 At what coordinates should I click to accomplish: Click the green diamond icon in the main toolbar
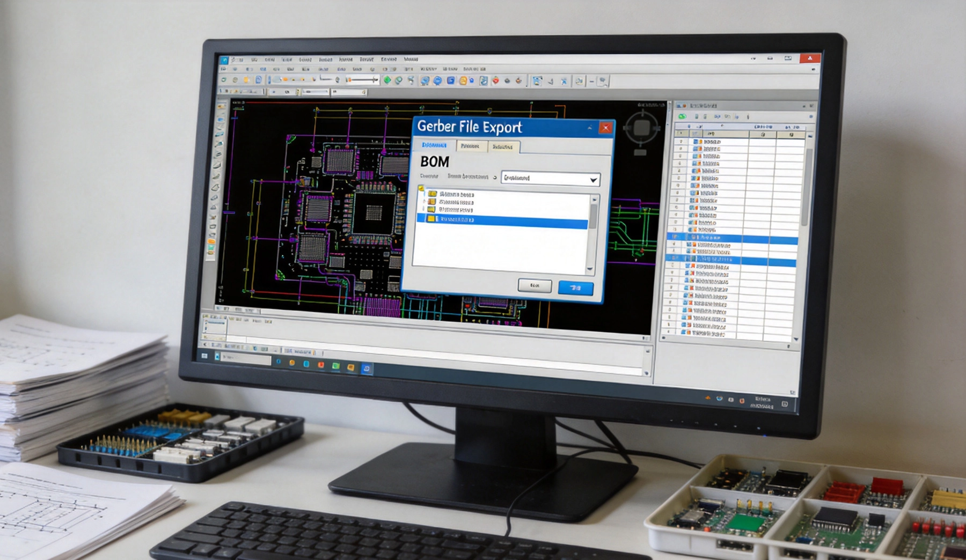click(x=387, y=80)
